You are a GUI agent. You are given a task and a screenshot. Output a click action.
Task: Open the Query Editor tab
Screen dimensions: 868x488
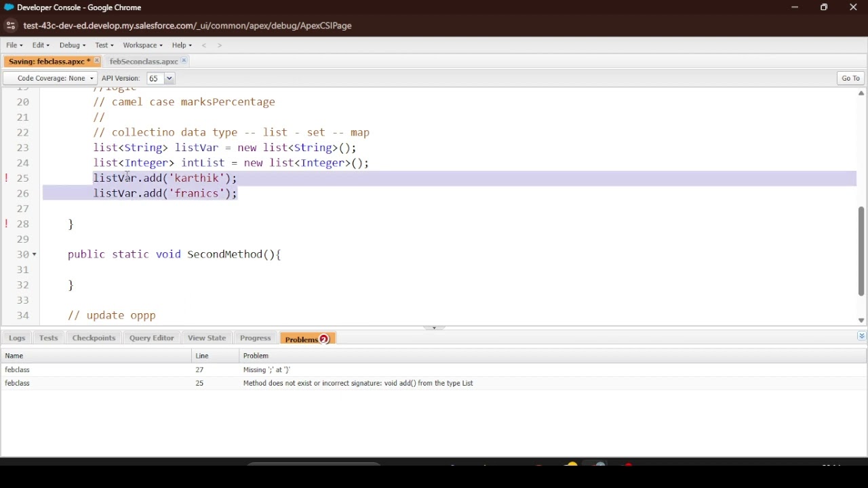[151, 338]
